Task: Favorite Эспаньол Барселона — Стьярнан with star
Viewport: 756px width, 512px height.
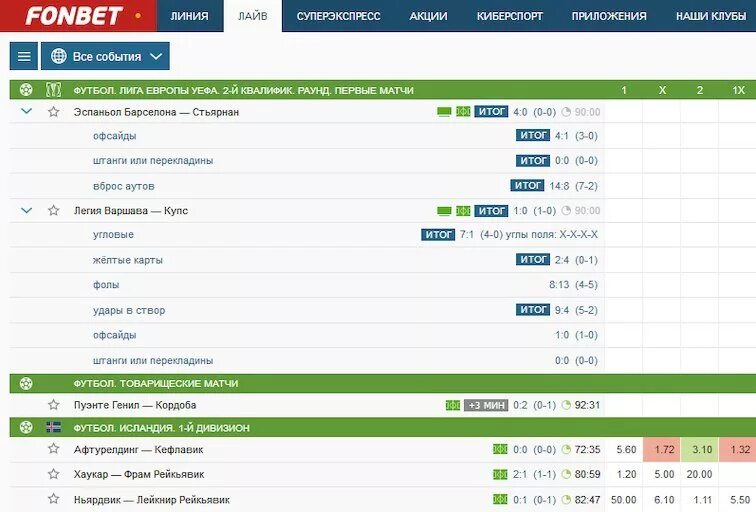Action: click(54, 112)
